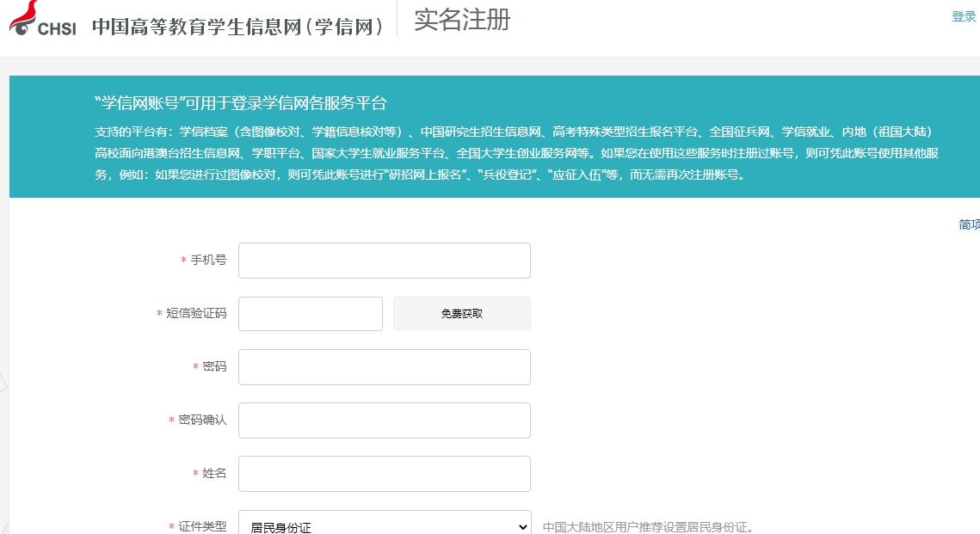Click the CHSI logo icon

[42, 19]
